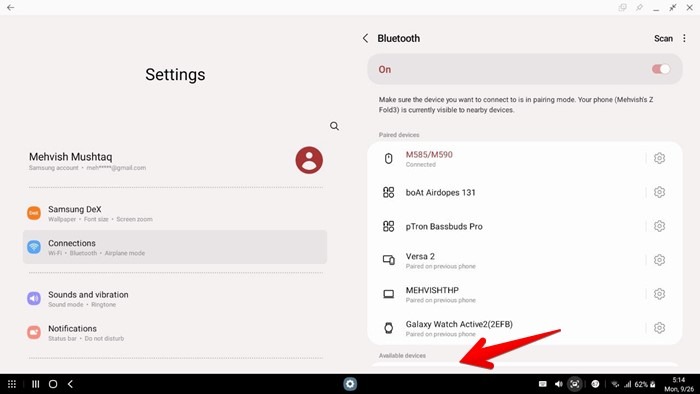This screenshot has height=394, width=700.
Task: Open the keyboard icon in taskbar tray
Action: point(543,384)
